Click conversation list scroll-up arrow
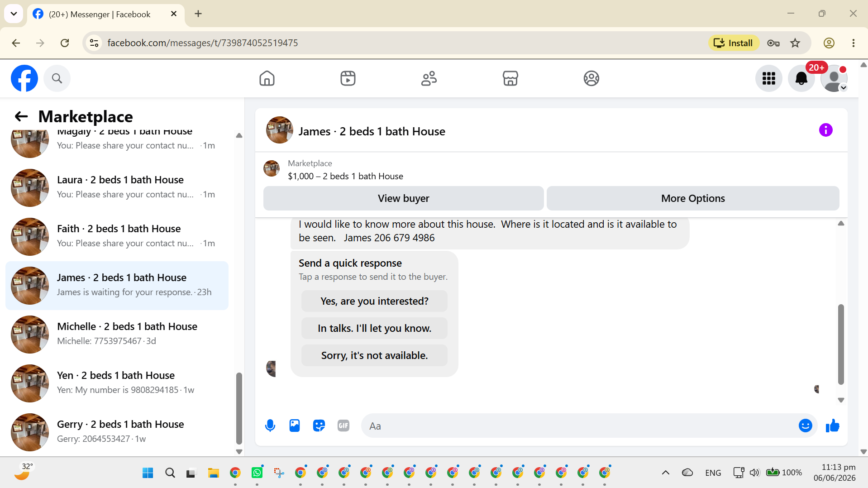 point(239,135)
